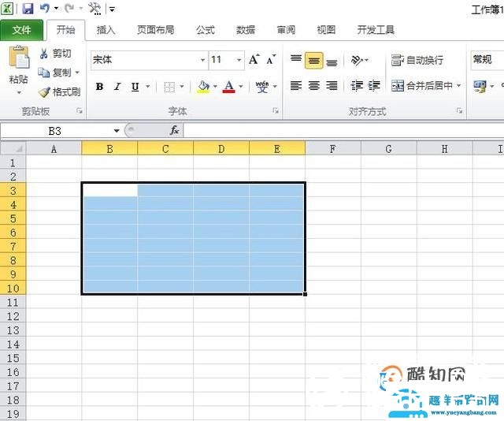
Task: Switch to the Data (数据) tab
Action: tap(246, 30)
